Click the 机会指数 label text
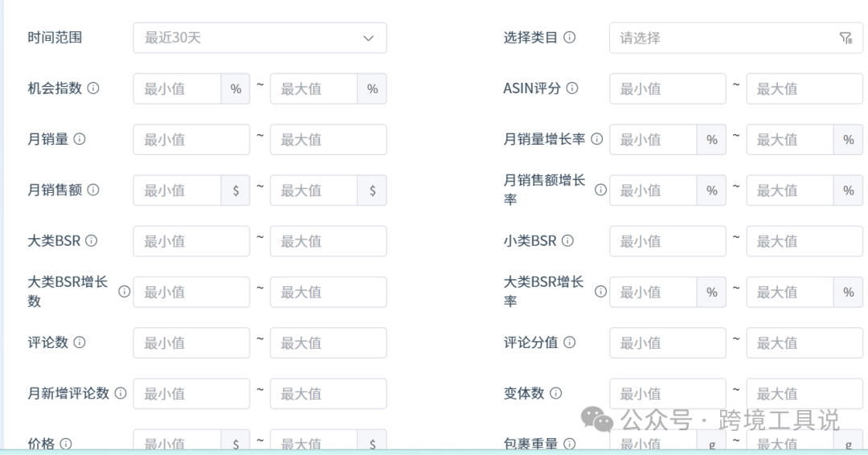This screenshot has width=868, height=455. pyautogui.click(x=55, y=88)
